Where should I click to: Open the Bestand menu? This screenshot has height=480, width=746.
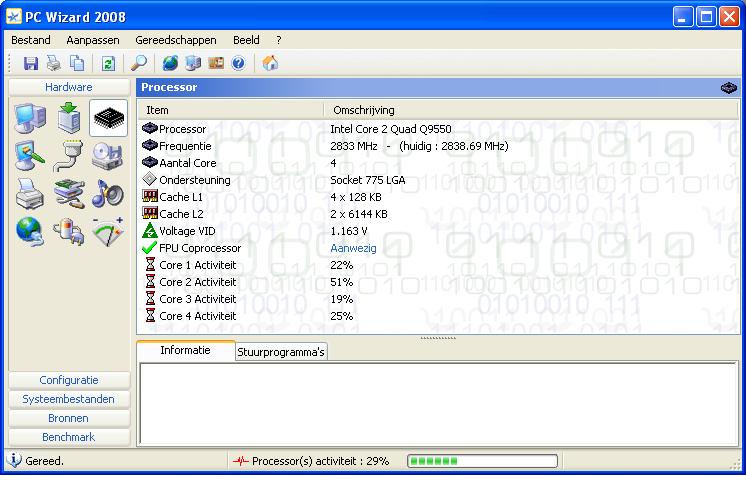pos(31,40)
